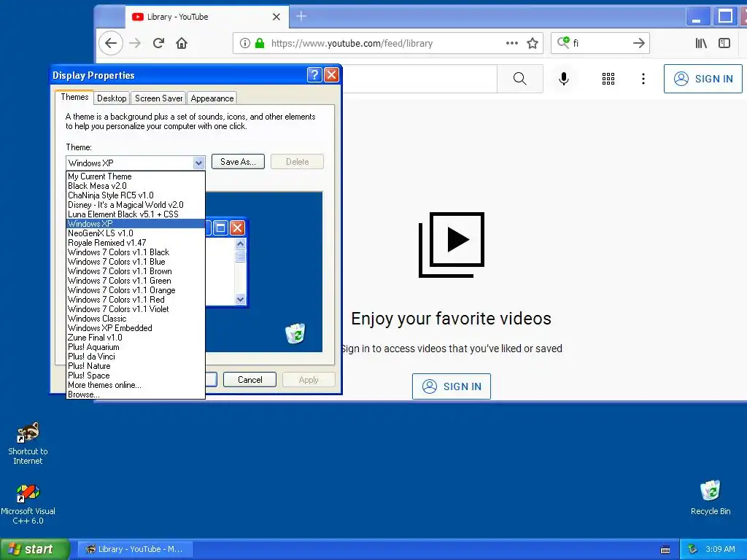Close the Library - YouTube tab
The height and width of the screenshot is (560, 747).
[x=276, y=17]
